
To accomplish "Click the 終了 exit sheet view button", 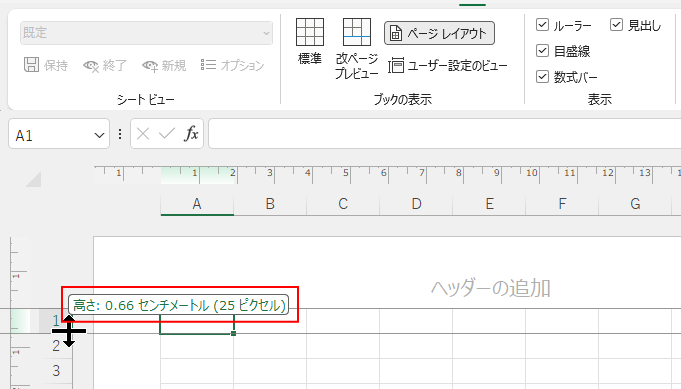I will coord(105,66).
